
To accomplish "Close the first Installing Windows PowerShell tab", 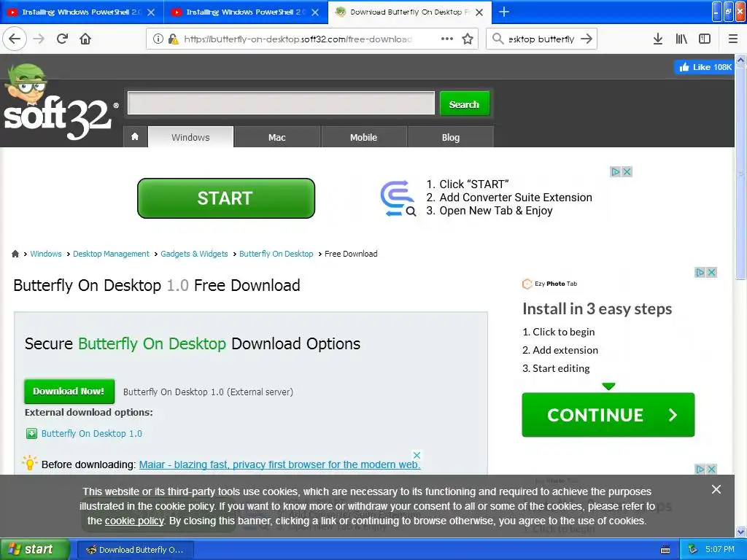I will pyautogui.click(x=151, y=12).
